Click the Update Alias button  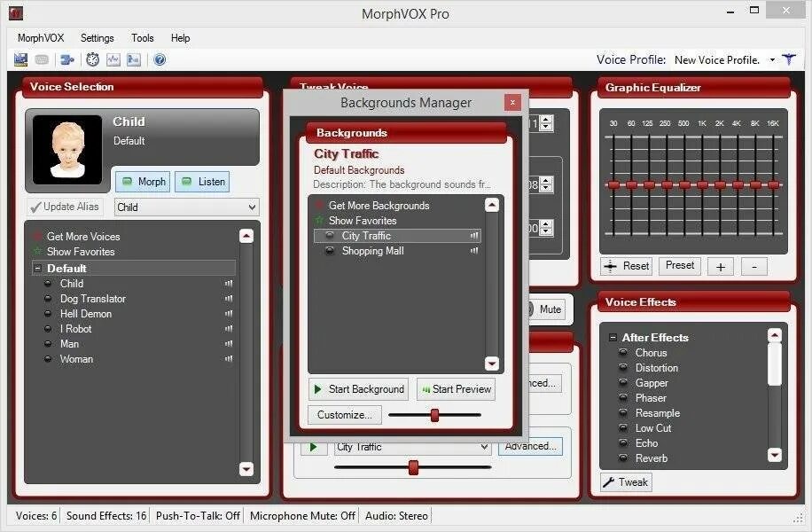[x=65, y=207]
